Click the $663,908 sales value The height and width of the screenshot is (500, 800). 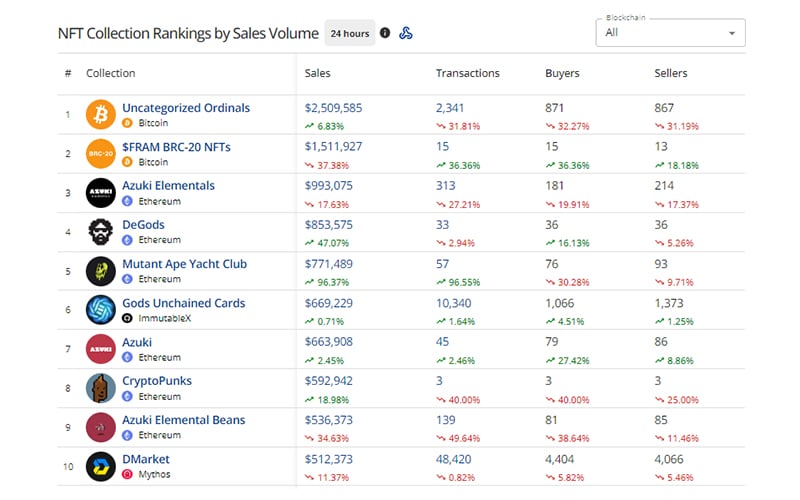329,342
